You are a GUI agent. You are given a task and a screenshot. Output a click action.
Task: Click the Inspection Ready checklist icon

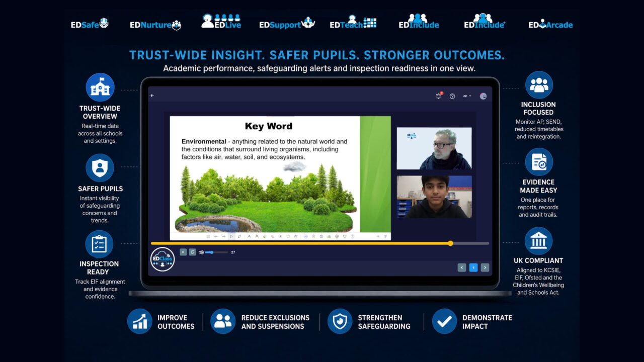pyautogui.click(x=99, y=244)
